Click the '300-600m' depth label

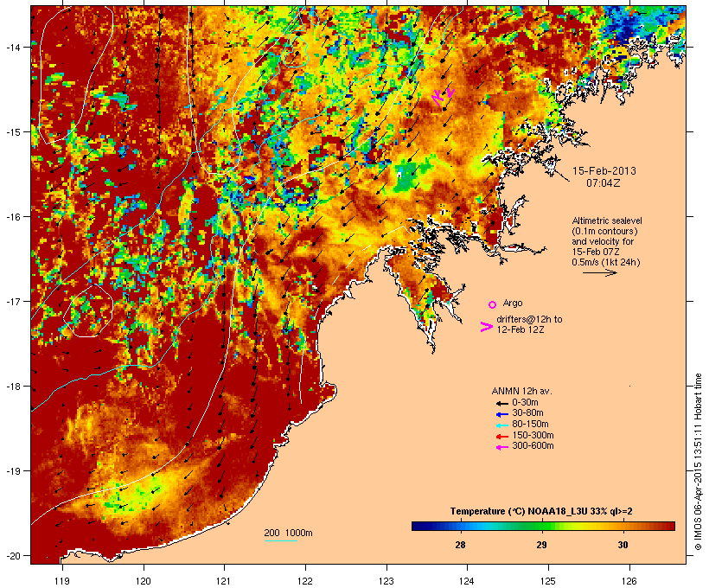533,446
